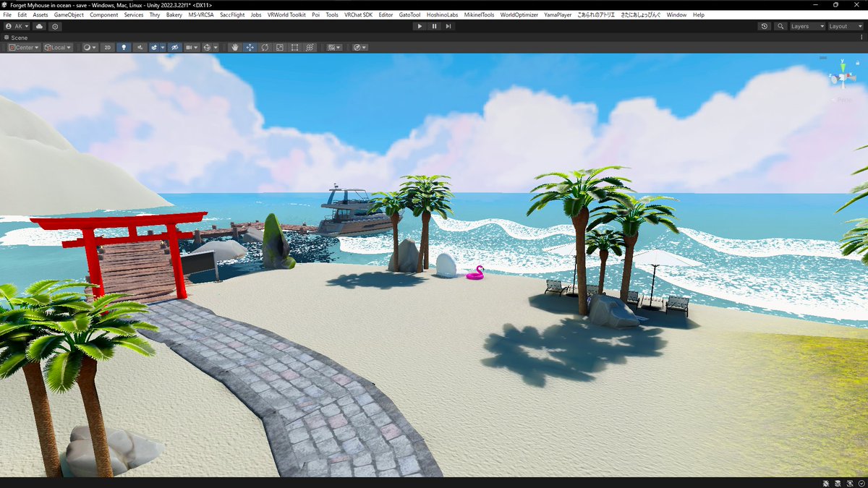
Task: Switch to the Scene tab
Action: pos(15,38)
